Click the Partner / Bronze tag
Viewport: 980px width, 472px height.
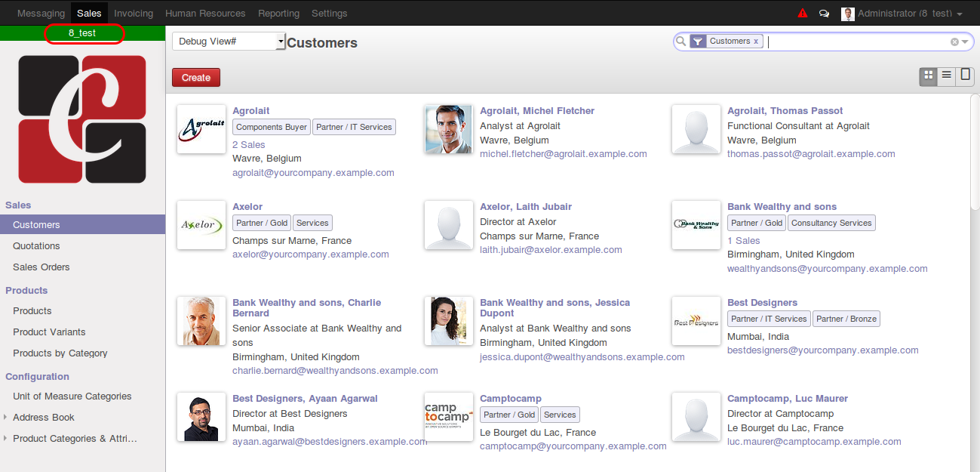pos(846,319)
